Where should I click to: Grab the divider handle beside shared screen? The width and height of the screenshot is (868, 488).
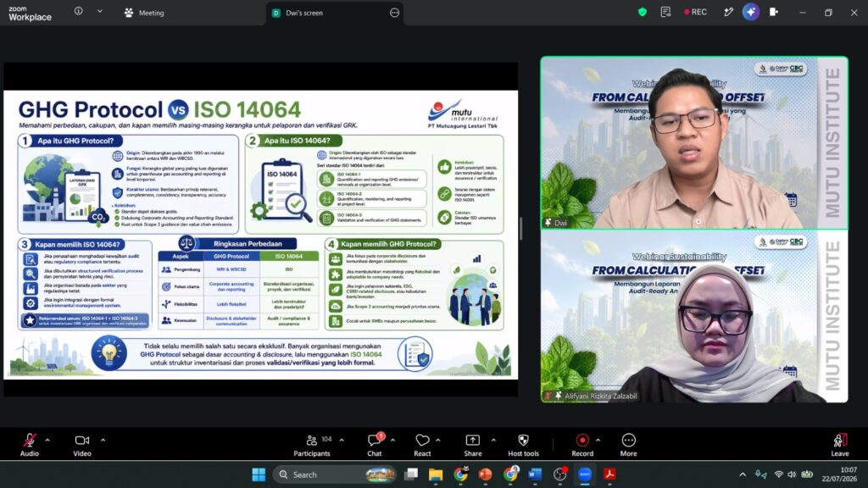tap(521, 229)
